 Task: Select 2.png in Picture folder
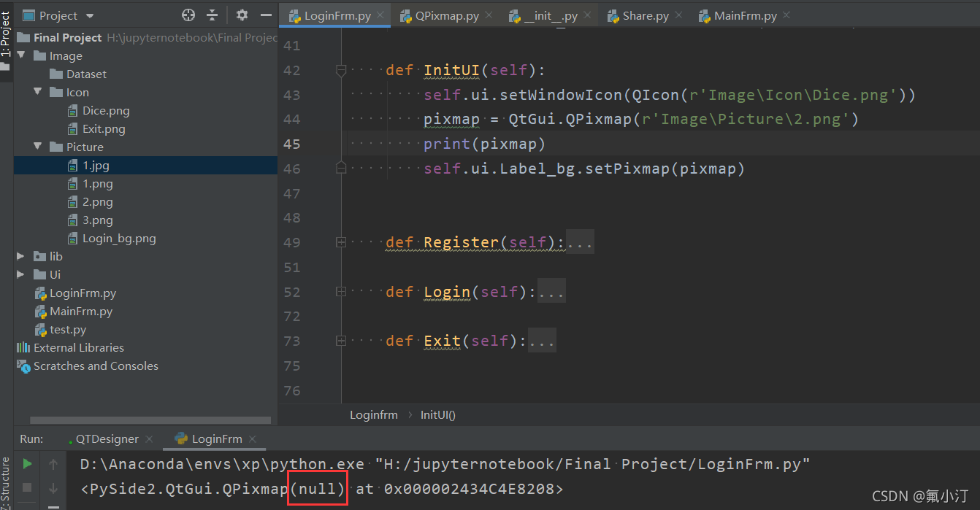[90, 202]
